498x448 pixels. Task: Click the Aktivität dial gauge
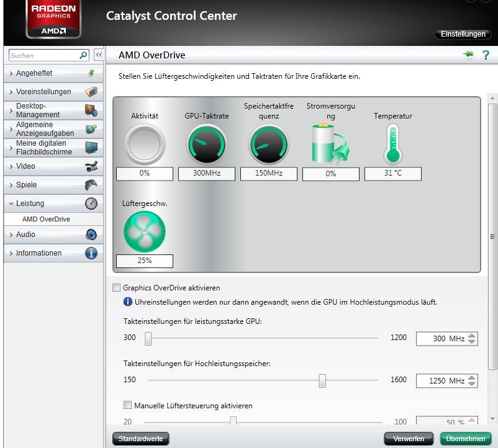[x=145, y=145]
